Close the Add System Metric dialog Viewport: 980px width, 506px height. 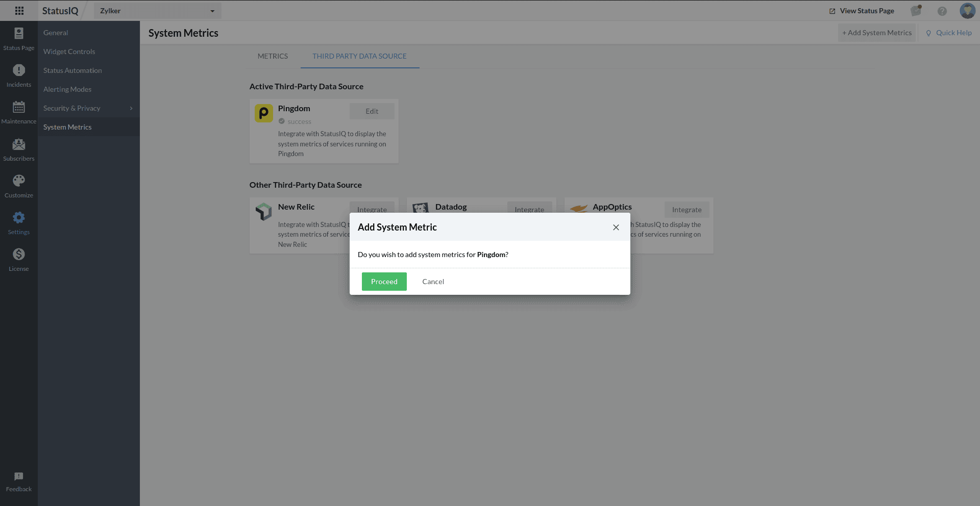(x=616, y=227)
